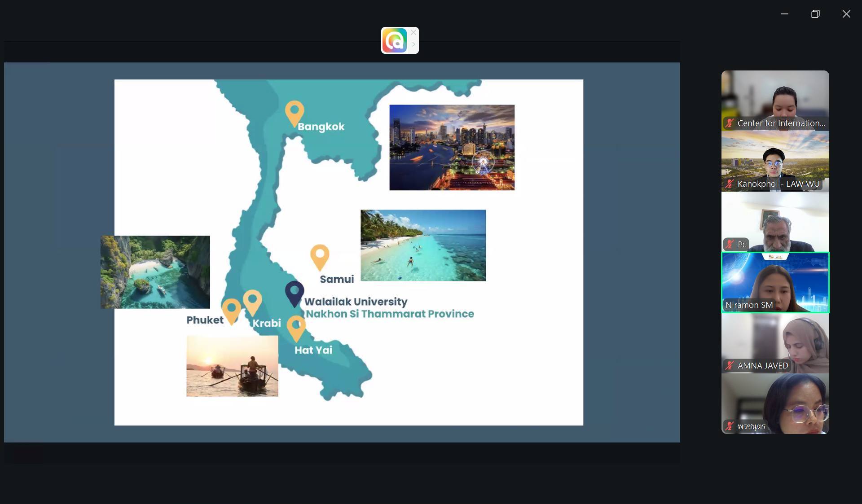Click muted mic icon on Center for International tile
Screen dimensions: 862x504
pos(730,123)
